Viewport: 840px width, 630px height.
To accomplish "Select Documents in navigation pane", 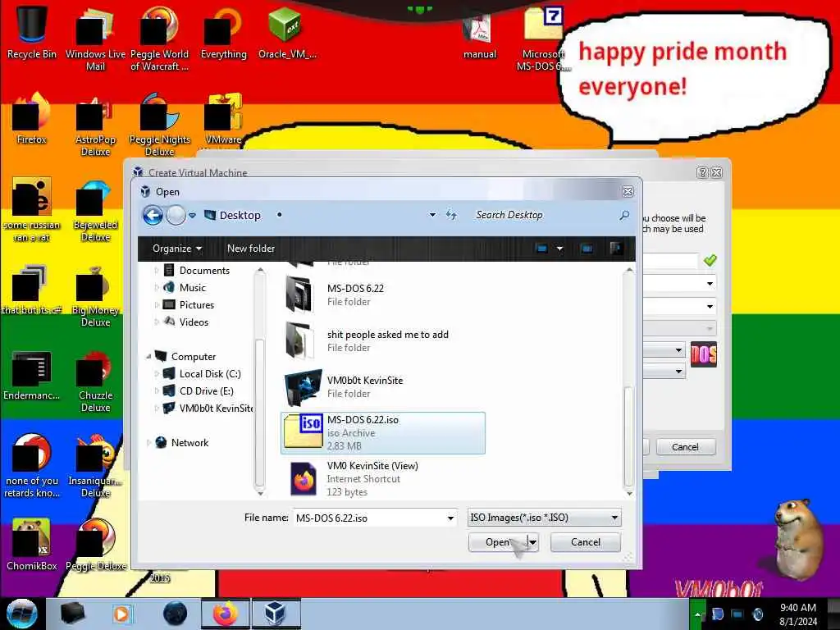I will (x=204, y=271).
